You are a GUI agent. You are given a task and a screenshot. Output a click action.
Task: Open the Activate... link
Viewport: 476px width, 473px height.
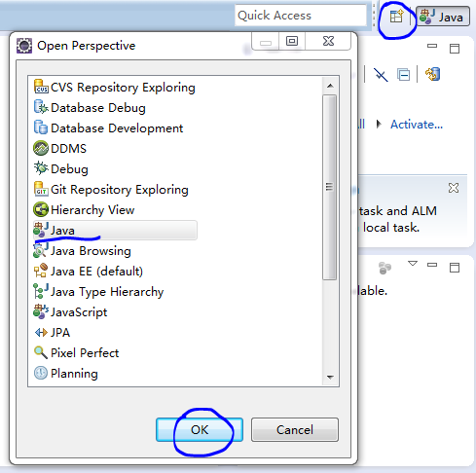[417, 125]
